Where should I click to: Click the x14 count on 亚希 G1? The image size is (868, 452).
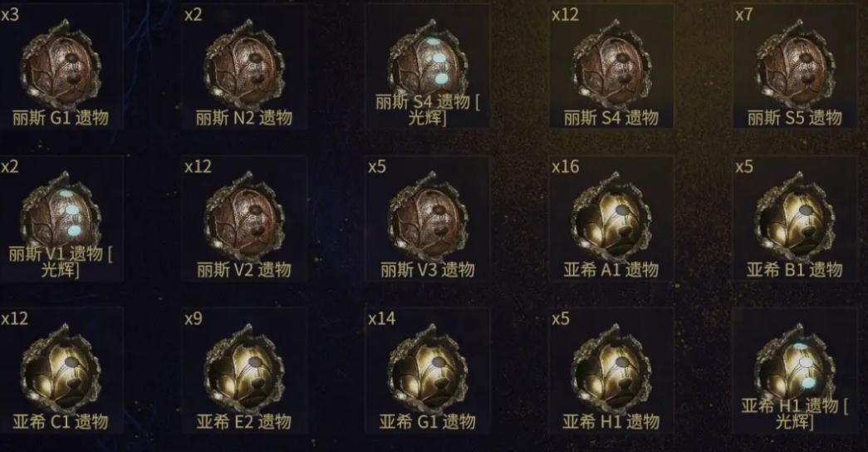(x=382, y=318)
